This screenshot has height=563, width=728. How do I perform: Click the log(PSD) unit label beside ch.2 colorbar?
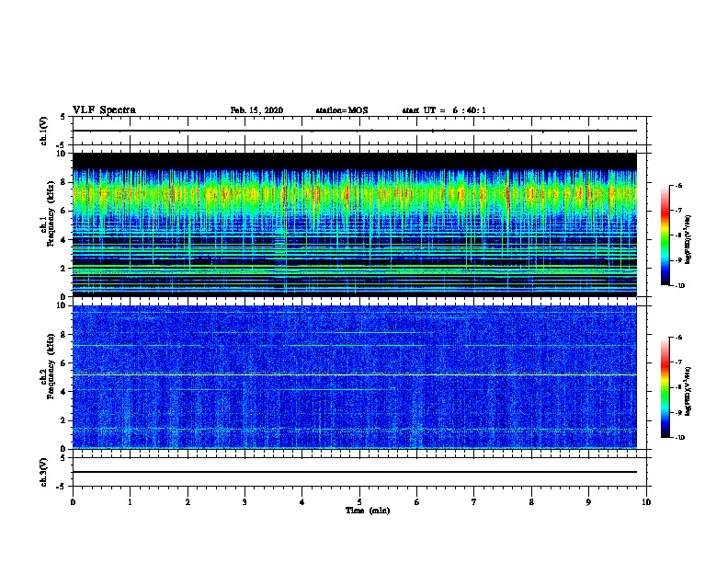[688, 391]
